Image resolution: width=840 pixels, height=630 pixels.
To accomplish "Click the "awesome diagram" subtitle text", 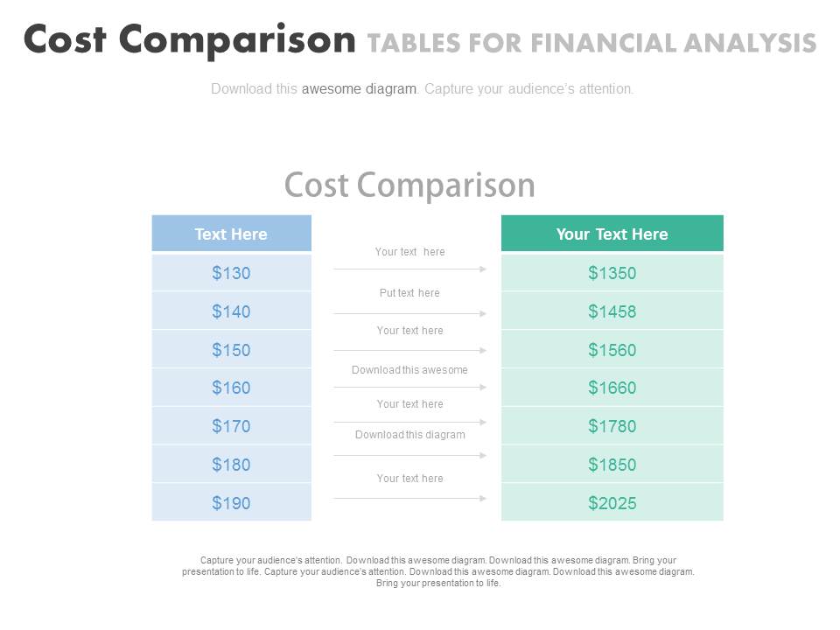I will click(x=359, y=89).
